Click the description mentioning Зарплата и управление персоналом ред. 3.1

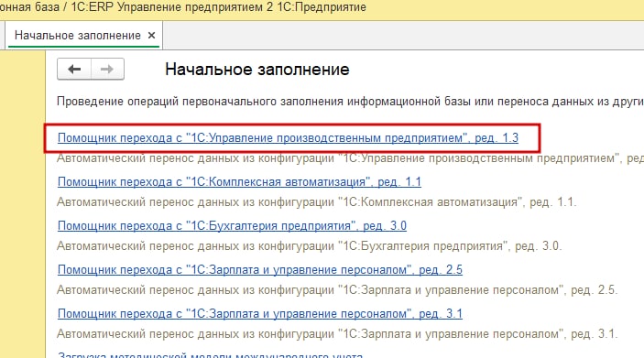[x=337, y=334]
